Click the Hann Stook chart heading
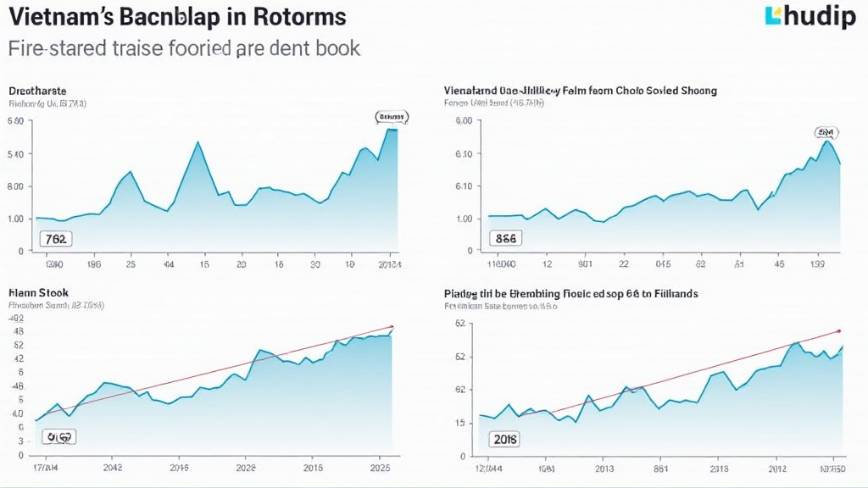Viewport: 868px width, 488px height. tap(38, 291)
